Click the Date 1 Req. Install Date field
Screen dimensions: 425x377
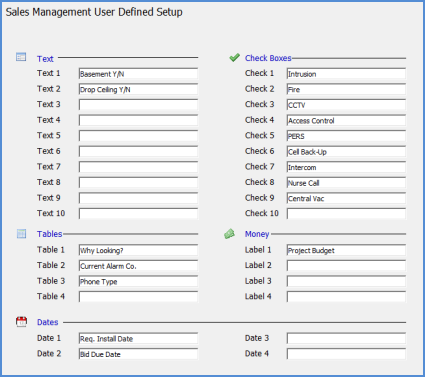pos(138,338)
